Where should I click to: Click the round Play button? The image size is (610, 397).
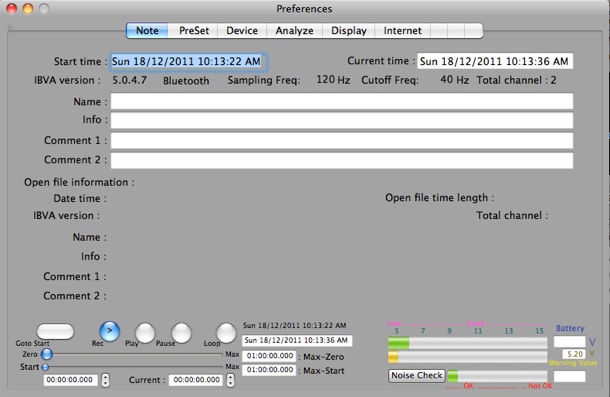[x=145, y=333]
